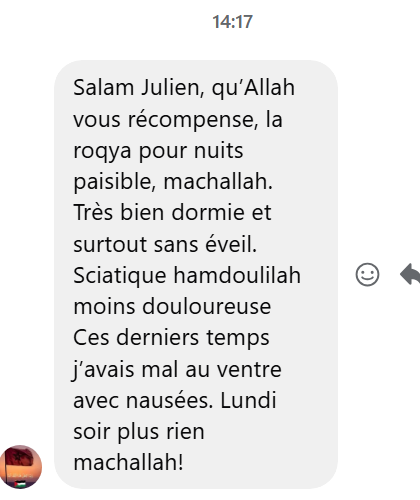The width and height of the screenshot is (420, 500).
Task: Click the 'avec nausées. Lundi' line
Action: (x=175, y=400)
